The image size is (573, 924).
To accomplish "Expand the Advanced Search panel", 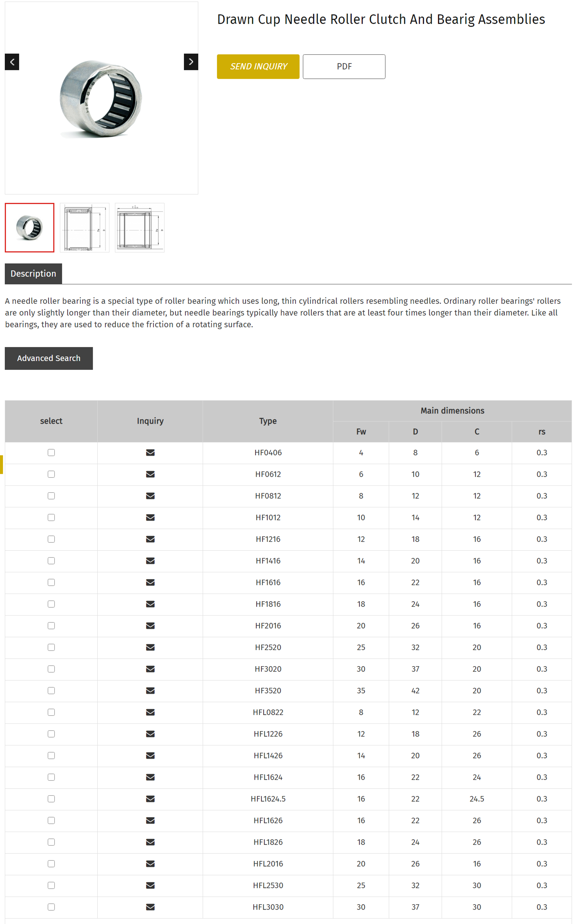I will (48, 358).
